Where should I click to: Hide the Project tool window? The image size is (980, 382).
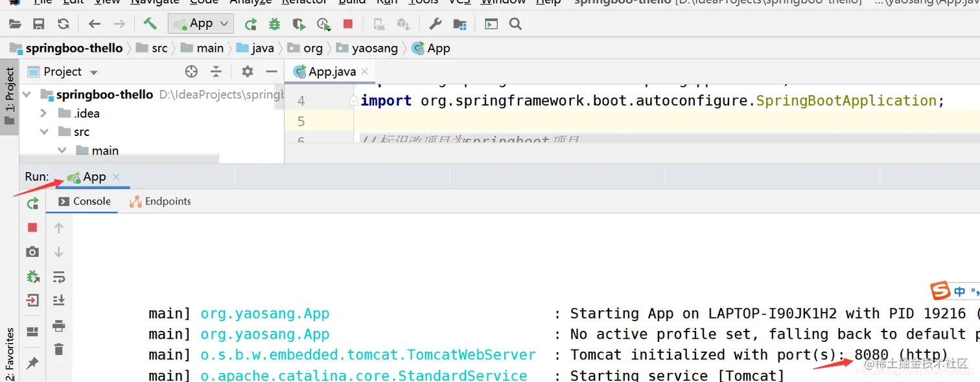click(272, 71)
